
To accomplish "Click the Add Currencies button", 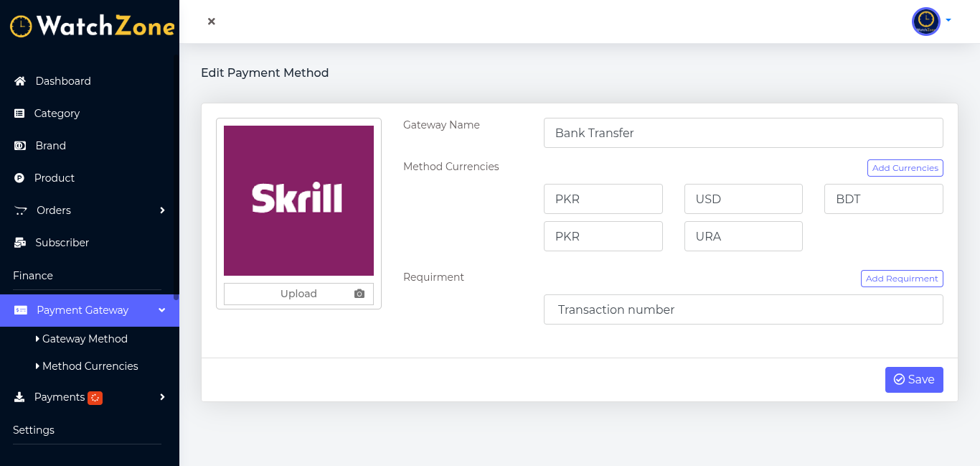I will (905, 168).
